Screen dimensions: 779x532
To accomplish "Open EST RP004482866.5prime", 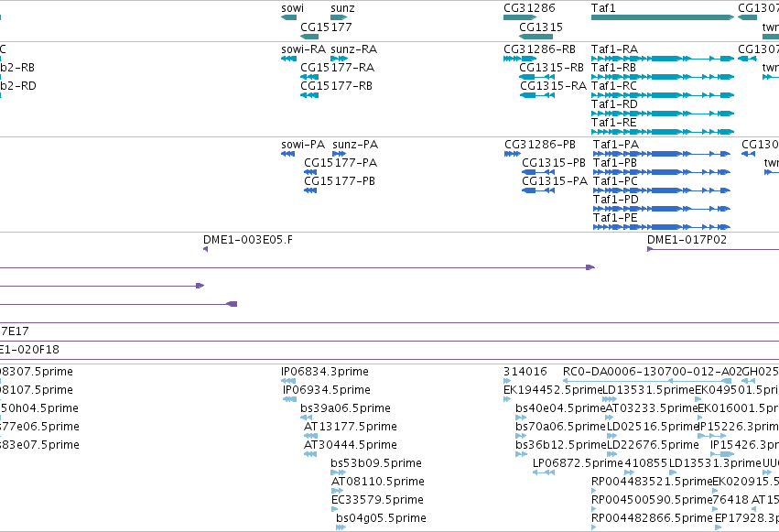I will (652, 518).
